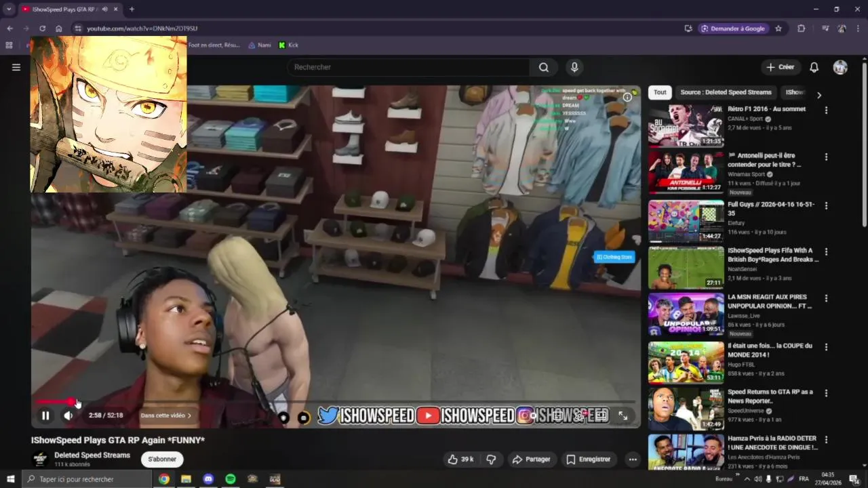This screenshot has width=868, height=488.
Task: Open options for IShowSpeed Plays Fifa video
Action: [826, 251]
